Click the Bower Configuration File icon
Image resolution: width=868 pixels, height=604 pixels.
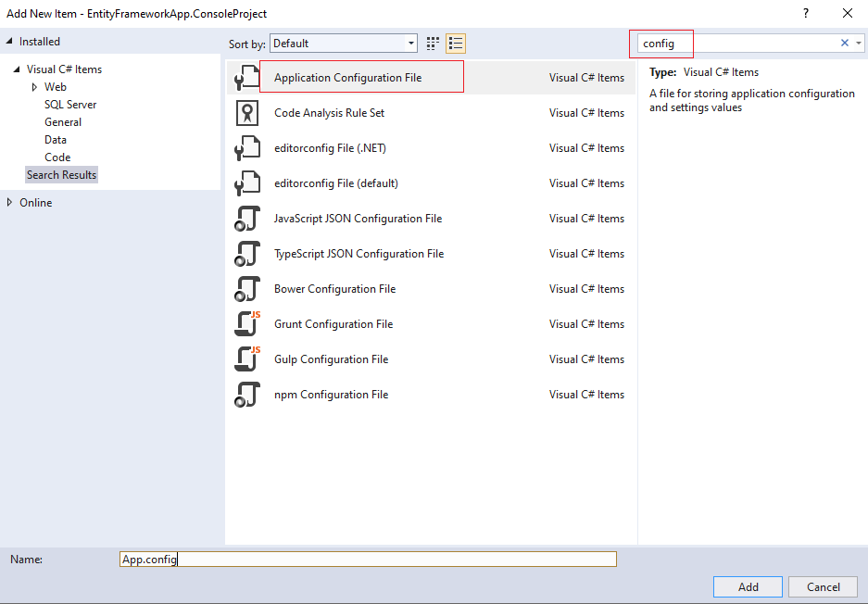(246, 288)
